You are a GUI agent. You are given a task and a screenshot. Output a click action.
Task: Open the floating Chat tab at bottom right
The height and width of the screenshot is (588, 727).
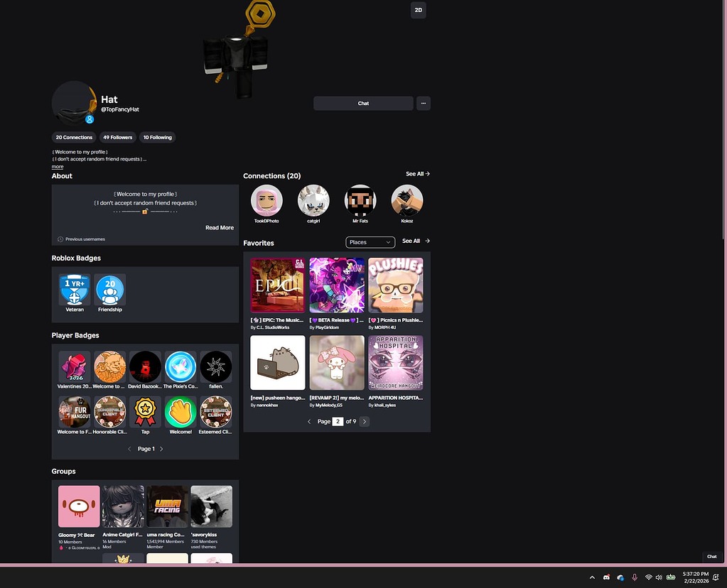[x=711, y=557]
